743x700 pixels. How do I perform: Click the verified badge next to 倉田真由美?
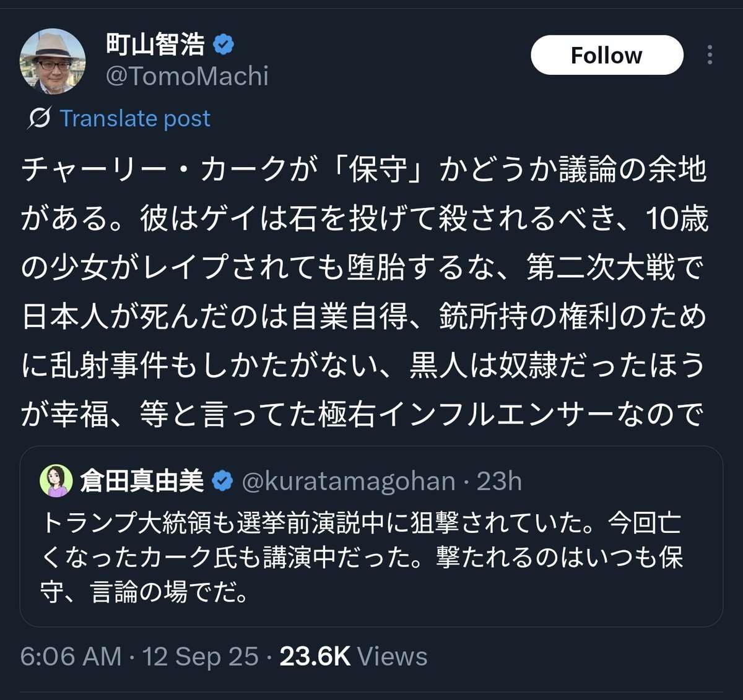coord(222,482)
